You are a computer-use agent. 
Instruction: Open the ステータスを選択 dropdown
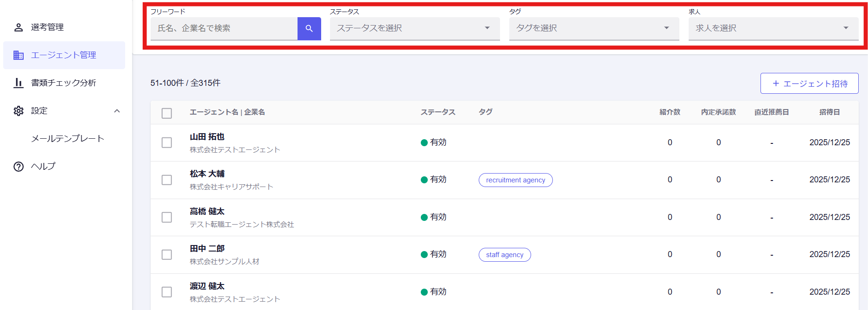click(414, 28)
